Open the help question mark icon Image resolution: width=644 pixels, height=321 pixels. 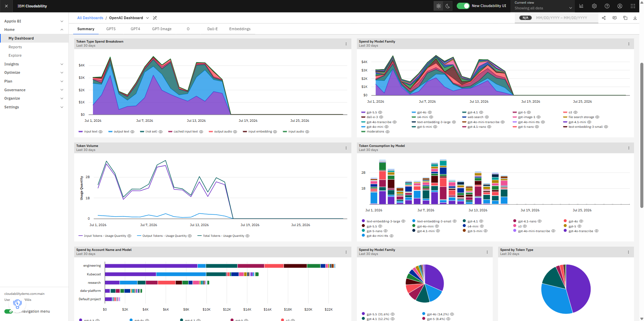[607, 6]
